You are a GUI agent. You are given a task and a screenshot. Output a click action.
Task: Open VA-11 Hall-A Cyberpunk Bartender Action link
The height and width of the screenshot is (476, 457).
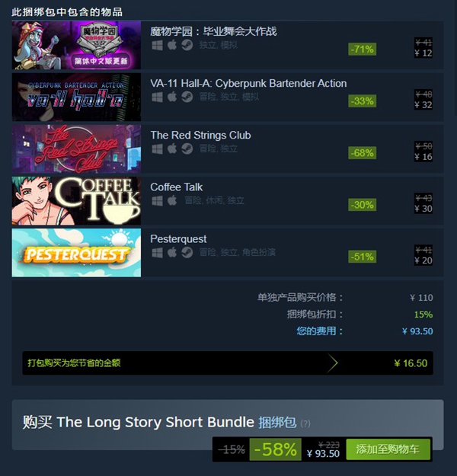pos(248,83)
